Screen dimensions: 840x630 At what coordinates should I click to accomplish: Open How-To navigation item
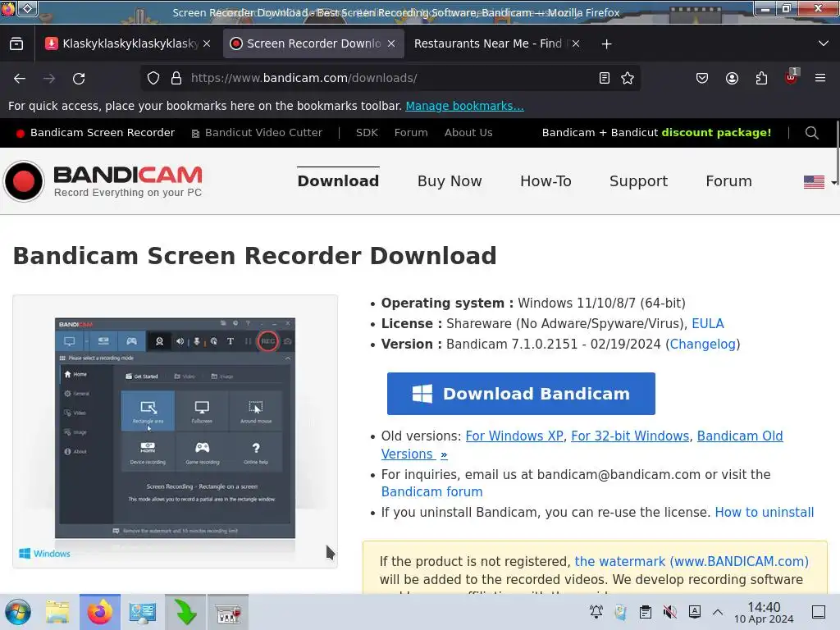point(546,181)
